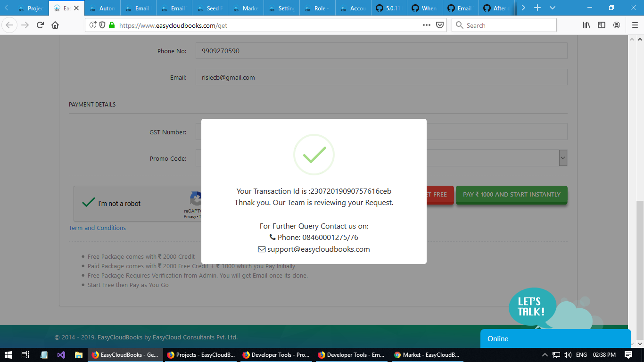Focus the browser Search box
This screenshot has height=362, width=644.
pos(504,25)
